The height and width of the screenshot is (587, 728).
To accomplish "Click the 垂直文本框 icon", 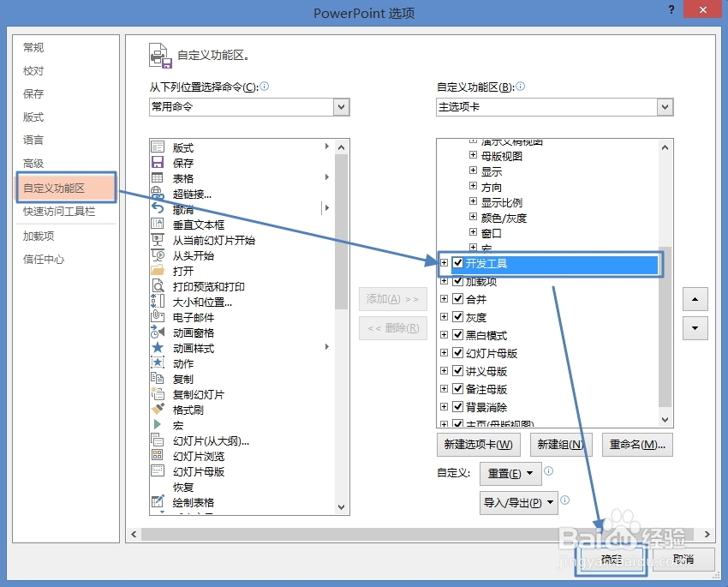I will pyautogui.click(x=158, y=224).
